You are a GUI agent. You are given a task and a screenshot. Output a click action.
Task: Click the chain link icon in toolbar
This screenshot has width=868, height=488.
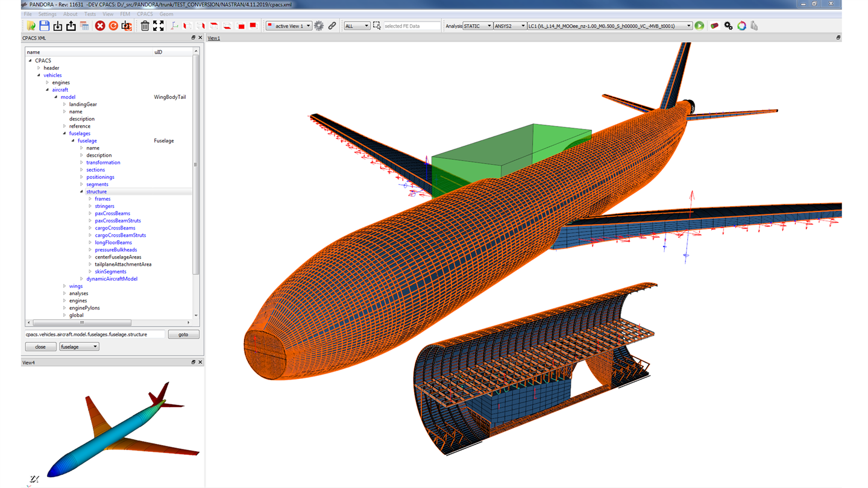(x=332, y=26)
